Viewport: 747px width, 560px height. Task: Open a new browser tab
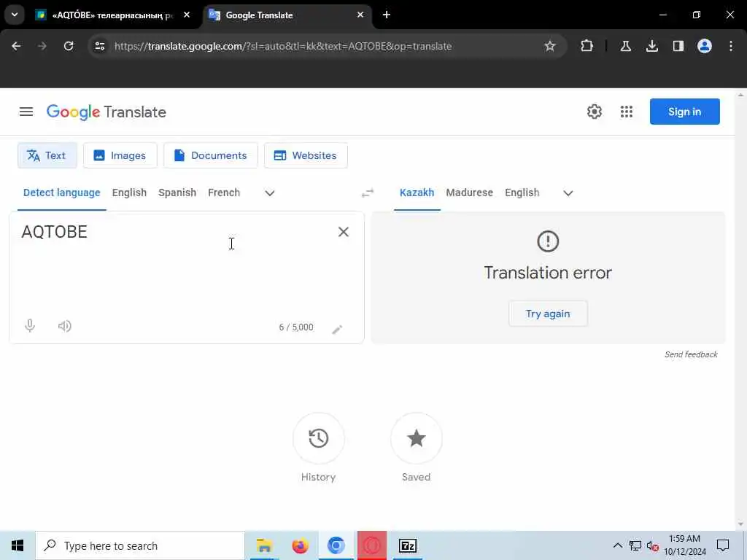click(x=387, y=15)
